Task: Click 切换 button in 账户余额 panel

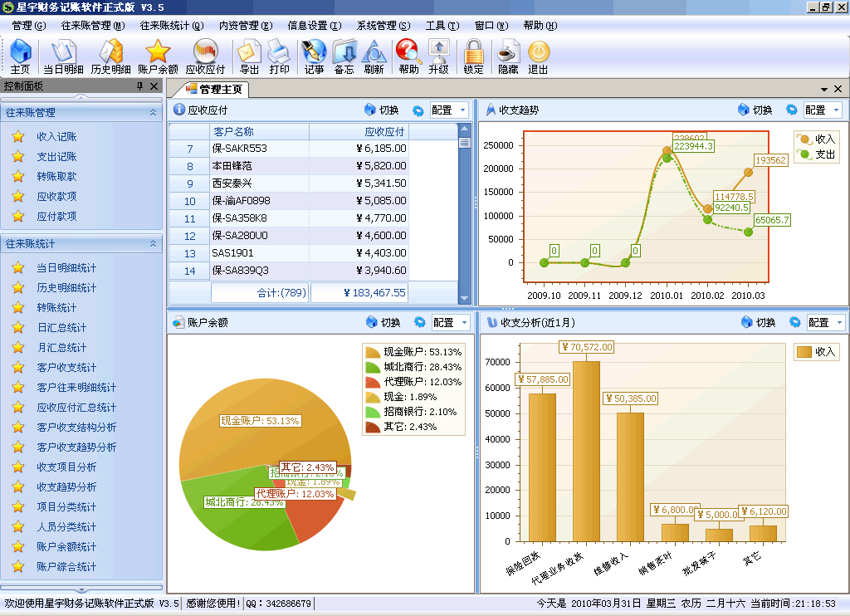Action: coord(383,322)
